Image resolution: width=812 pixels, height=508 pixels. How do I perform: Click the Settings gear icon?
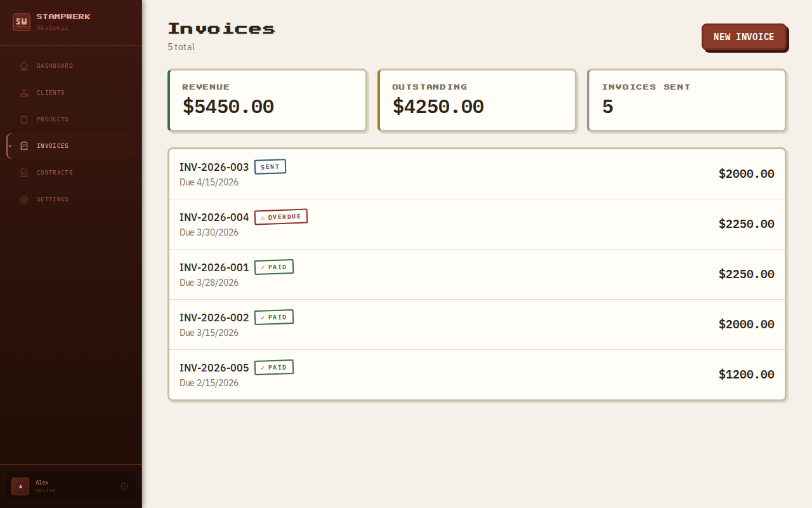[x=24, y=199]
